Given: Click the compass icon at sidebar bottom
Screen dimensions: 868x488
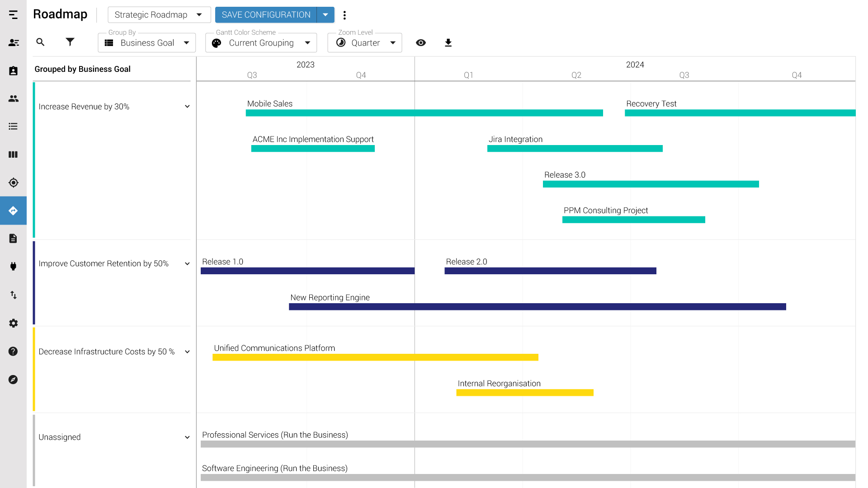Looking at the screenshot, I should coord(13,380).
